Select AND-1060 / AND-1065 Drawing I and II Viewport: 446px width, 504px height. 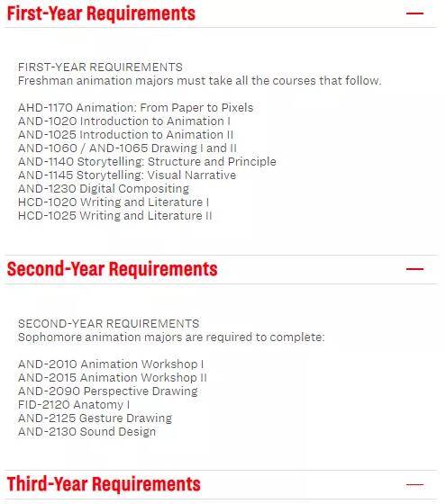[x=127, y=148]
